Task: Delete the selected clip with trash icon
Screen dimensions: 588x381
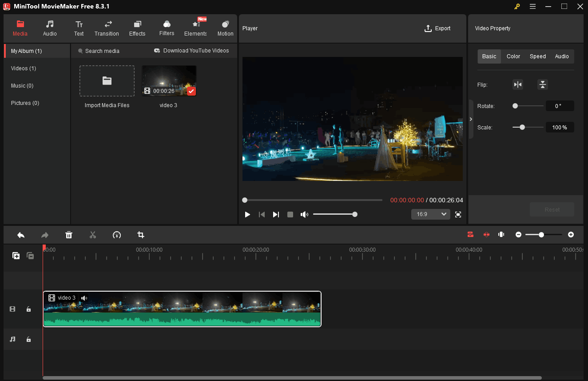Action: pos(69,234)
